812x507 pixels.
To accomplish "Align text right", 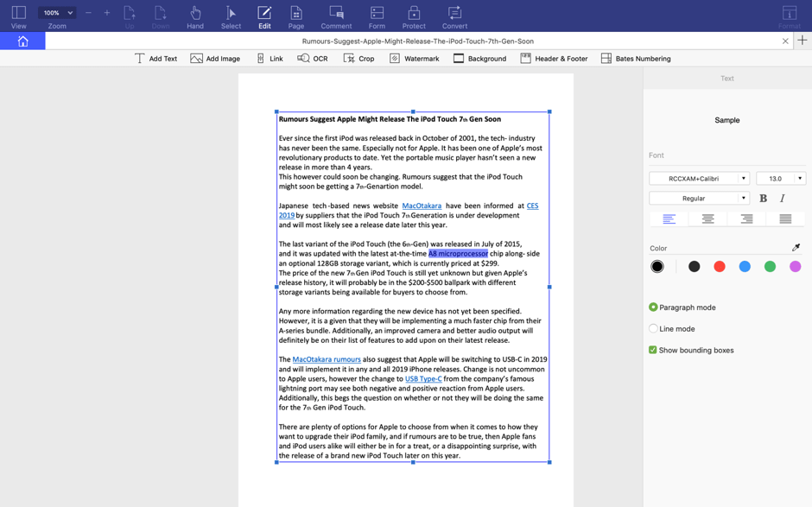I will [746, 219].
